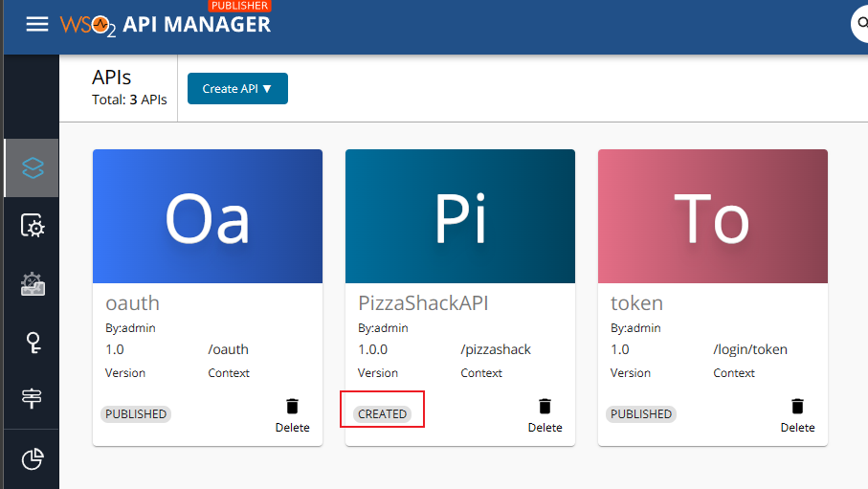Open the pie chart analytics icon in the sidebar
Image resolution: width=868 pixels, height=489 pixels.
click(x=33, y=459)
